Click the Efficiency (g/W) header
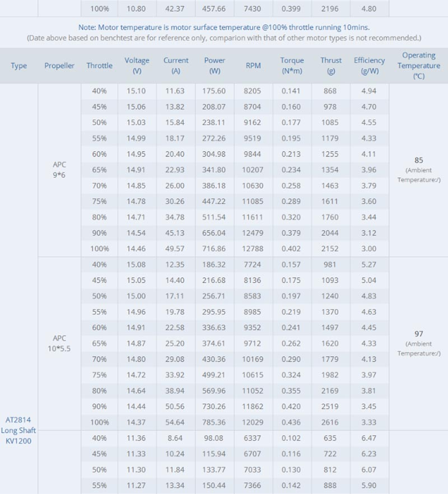This screenshot has width=448, height=494. tap(369, 66)
